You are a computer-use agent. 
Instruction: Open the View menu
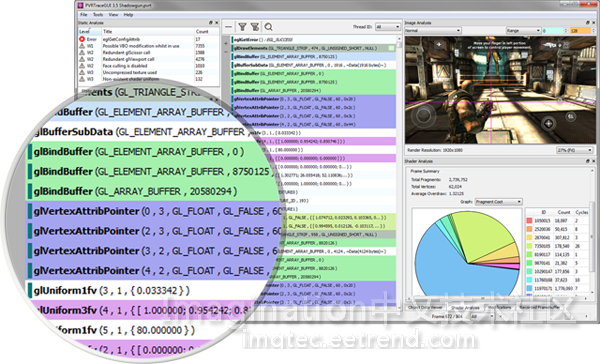[x=113, y=15]
